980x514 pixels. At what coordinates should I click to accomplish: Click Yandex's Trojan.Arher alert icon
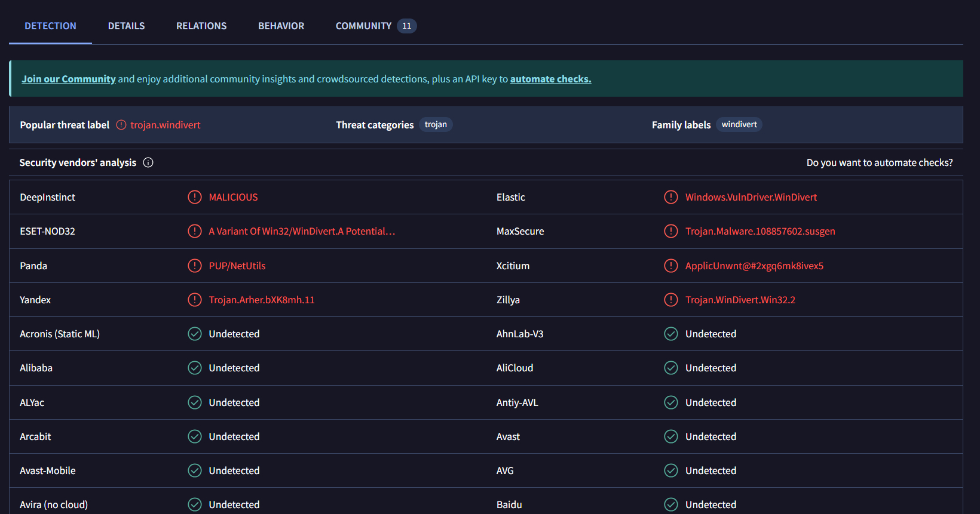[195, 300]
